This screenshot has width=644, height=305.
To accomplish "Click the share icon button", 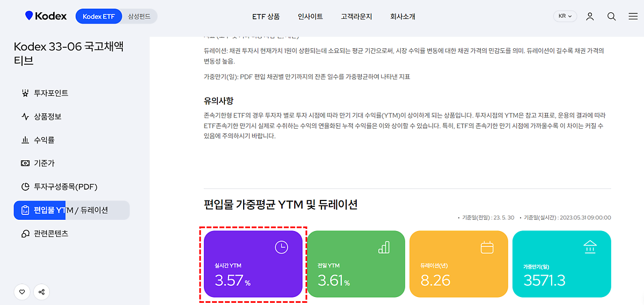I will click(42, 292).
